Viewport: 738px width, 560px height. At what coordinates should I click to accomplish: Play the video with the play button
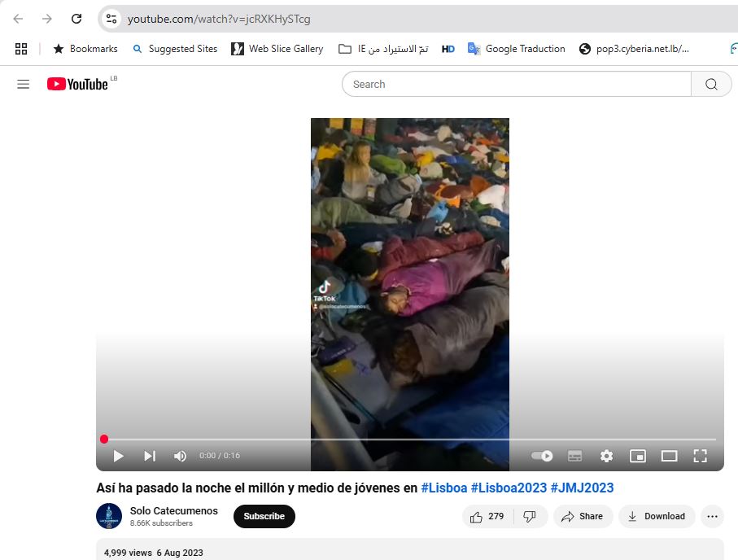click(x=119, y=456)
